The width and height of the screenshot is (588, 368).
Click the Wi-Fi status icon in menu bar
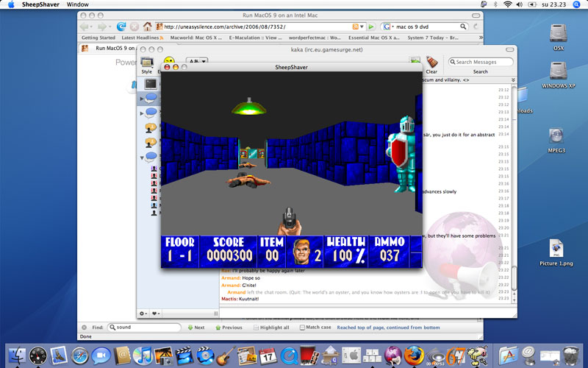pos(507,4)
